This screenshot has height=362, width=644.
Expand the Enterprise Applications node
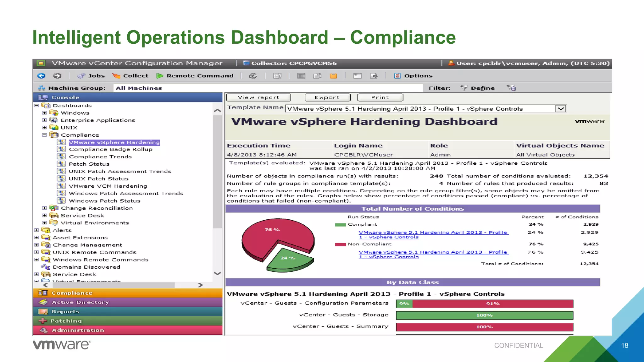[44, 120]
